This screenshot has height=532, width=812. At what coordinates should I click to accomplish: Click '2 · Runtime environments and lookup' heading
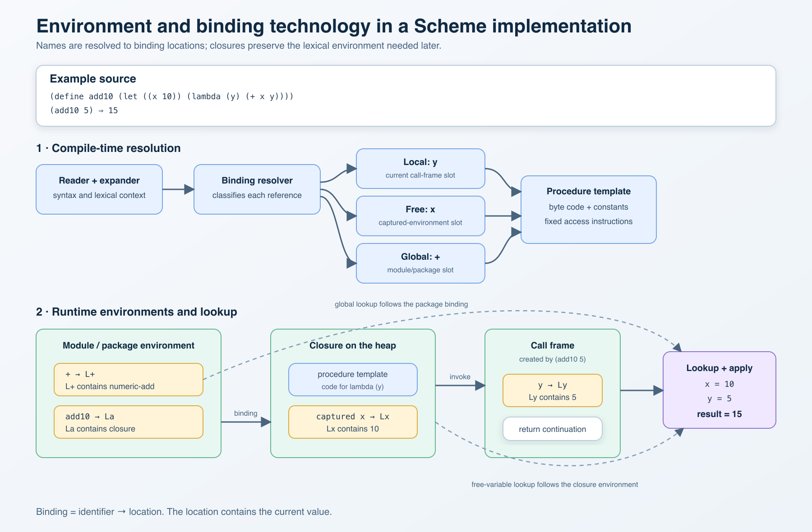coord(137,312)
